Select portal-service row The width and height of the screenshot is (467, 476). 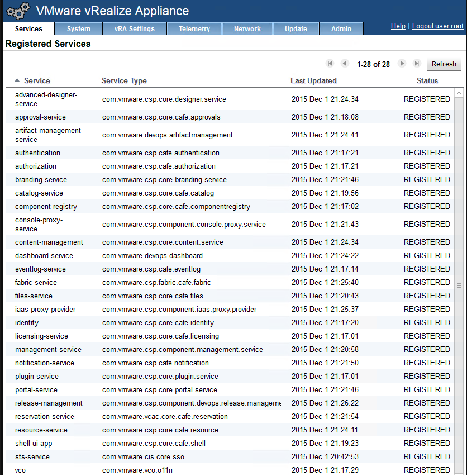230,389
